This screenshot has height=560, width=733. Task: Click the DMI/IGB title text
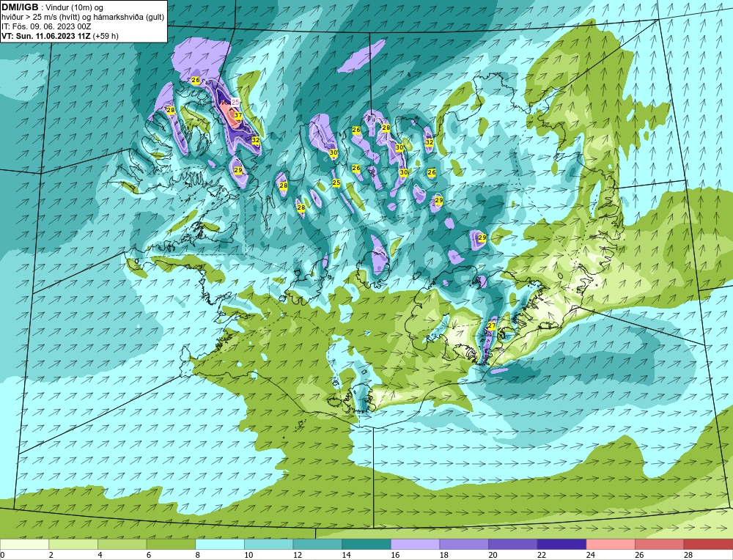click(20, 7)
